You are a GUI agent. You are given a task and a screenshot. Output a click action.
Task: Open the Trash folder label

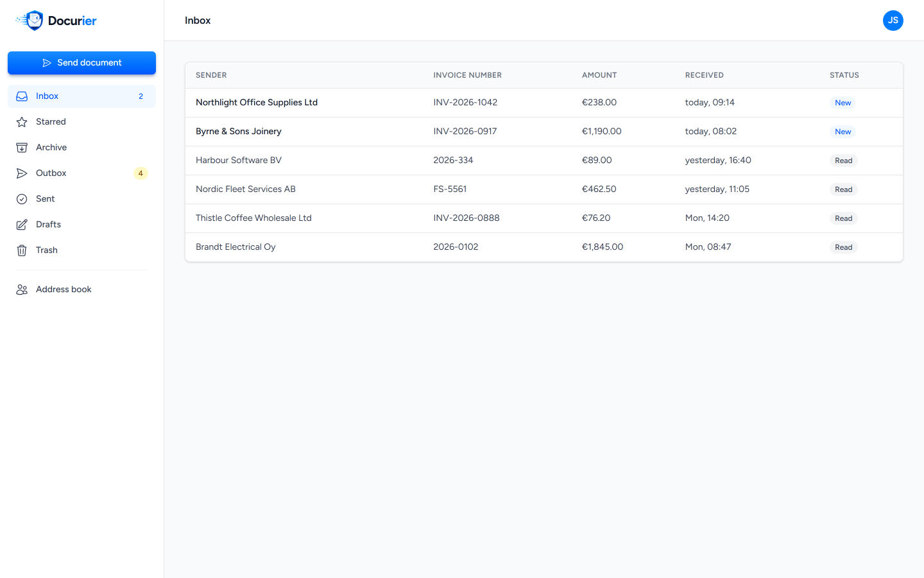click(47, 250)
